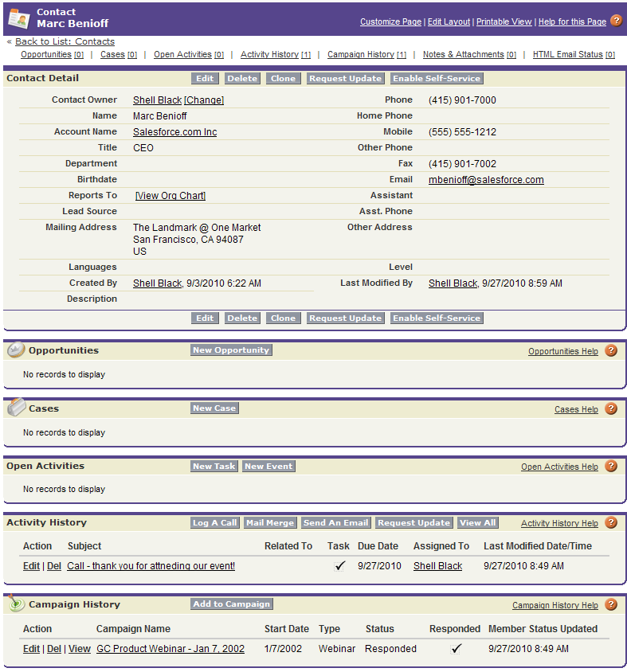Jump to the Campaign History [1] link
This screenshot has height=672, width=627.
tap(366, 54)
